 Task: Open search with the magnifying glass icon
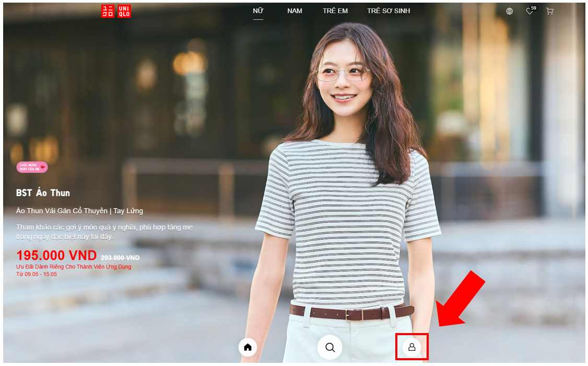[330, 347]
